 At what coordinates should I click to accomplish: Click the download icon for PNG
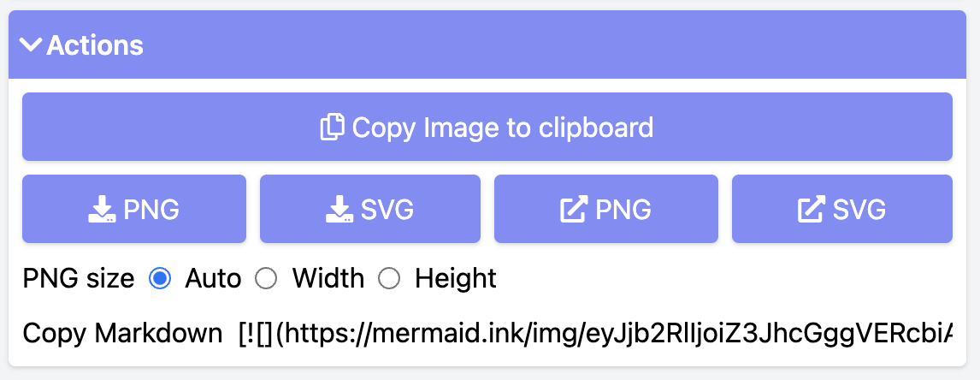[102, 209]
